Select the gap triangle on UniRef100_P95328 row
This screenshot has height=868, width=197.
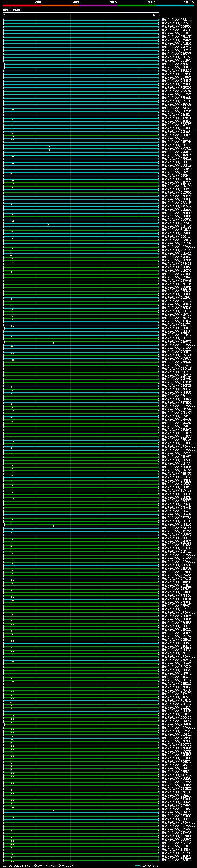[49, 150]
